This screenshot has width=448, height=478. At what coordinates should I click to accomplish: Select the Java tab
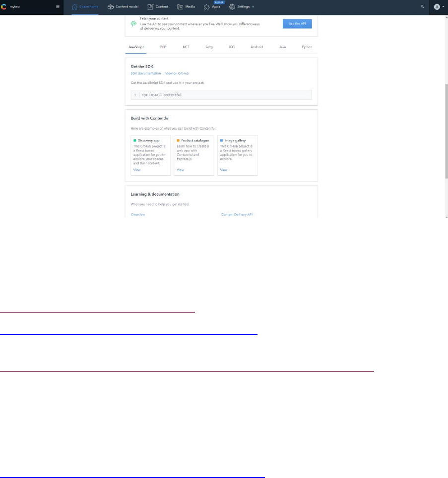(282, 47)
